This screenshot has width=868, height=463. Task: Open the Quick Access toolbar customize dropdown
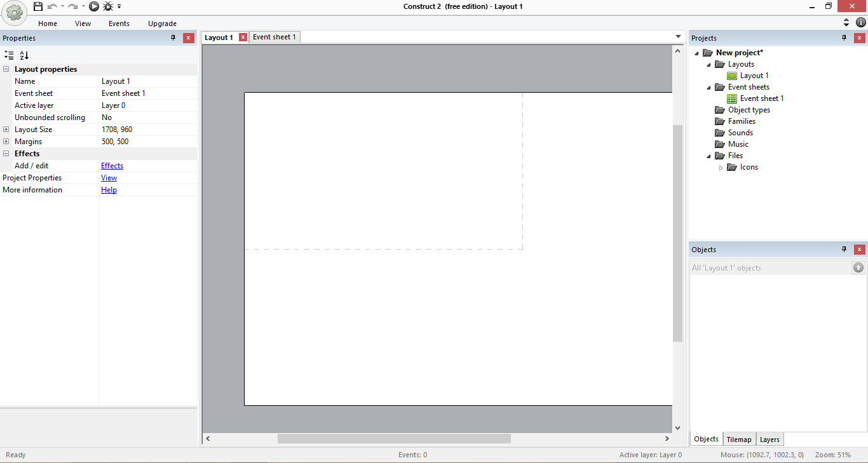point(119,7)
